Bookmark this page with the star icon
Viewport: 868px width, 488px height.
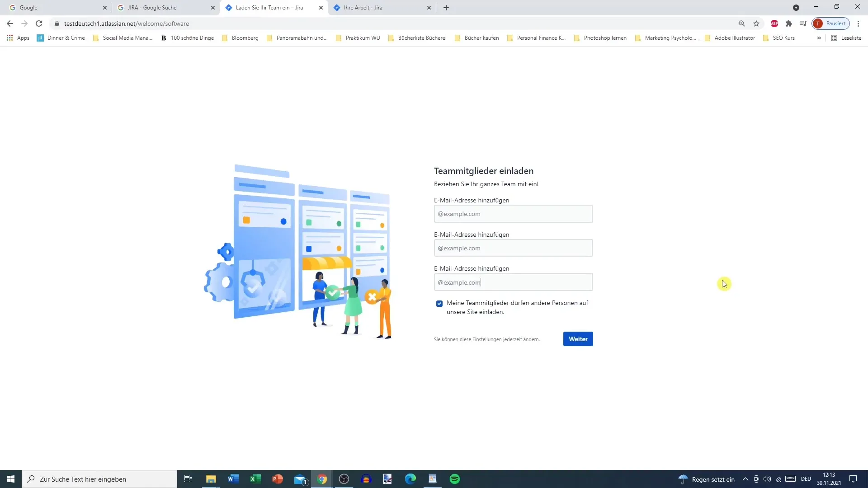click(756, 23)
